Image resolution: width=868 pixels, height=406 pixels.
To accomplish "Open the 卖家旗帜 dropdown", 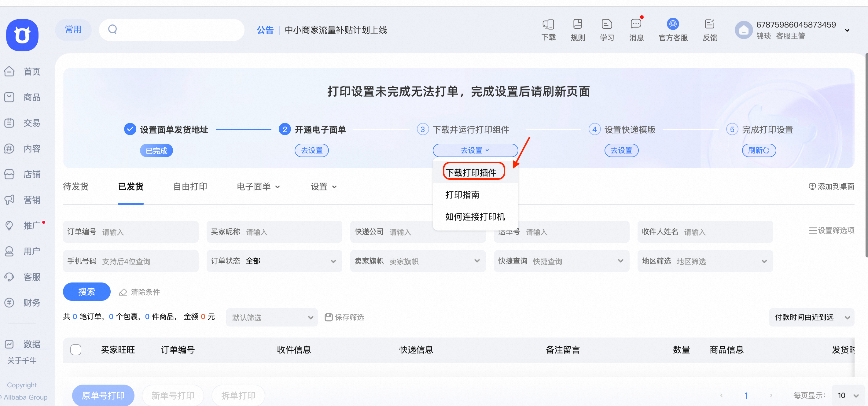I will [x=417, y=261].
